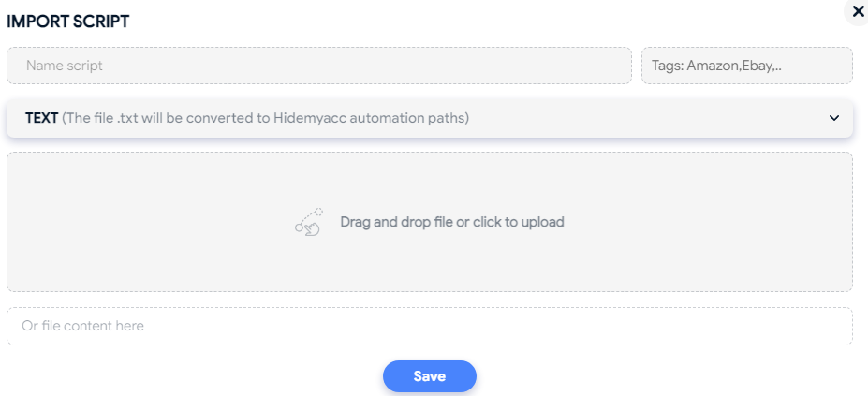Paste area: click file content text box
This screenshot has height=396, width=868.
(x=430, y=326)
